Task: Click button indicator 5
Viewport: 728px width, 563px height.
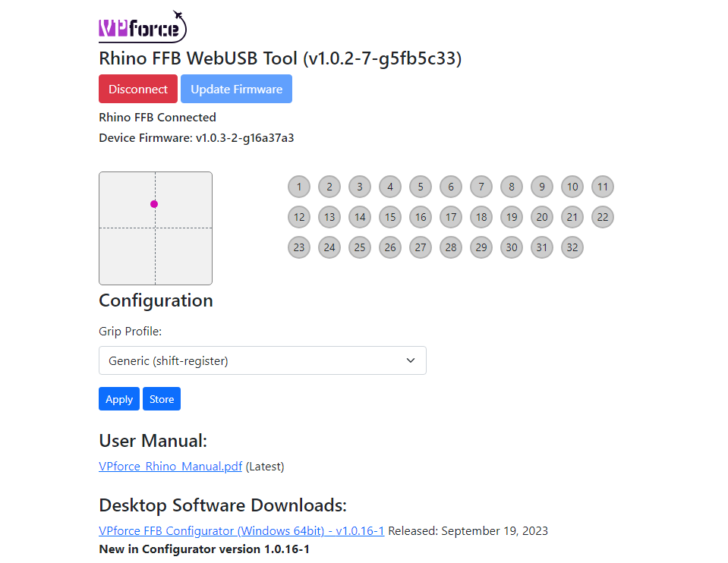Action: click(421, 187)
